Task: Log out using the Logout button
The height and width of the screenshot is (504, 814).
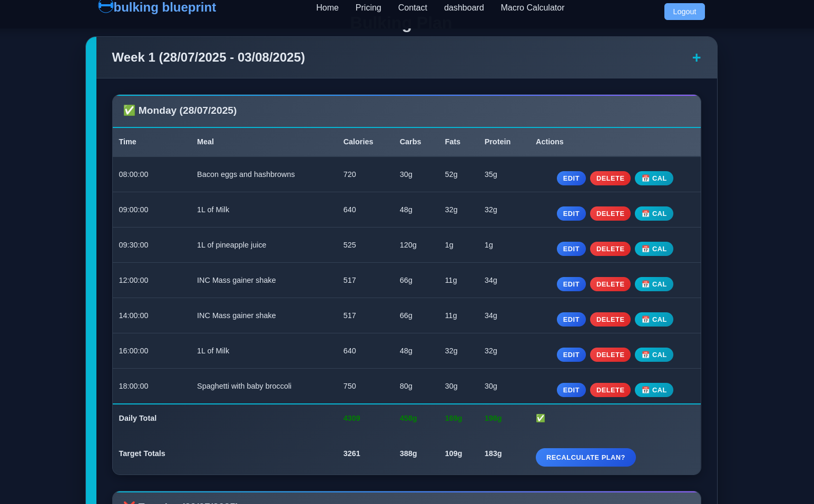Action: 684,12
